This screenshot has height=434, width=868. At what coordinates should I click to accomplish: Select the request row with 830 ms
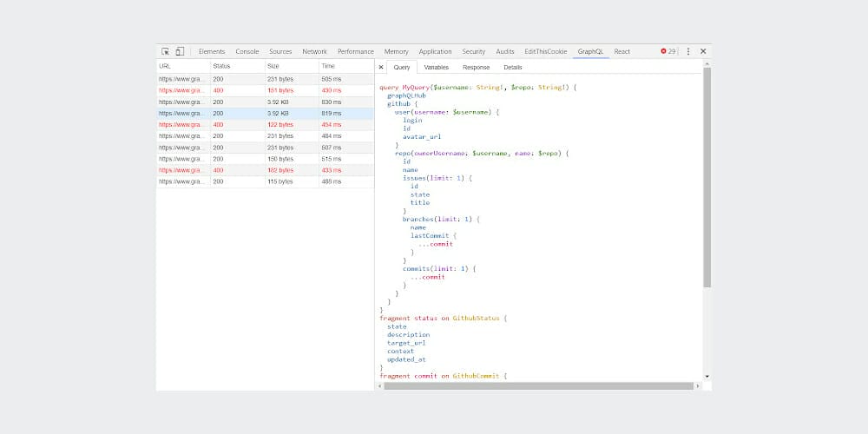click(265, 102)
